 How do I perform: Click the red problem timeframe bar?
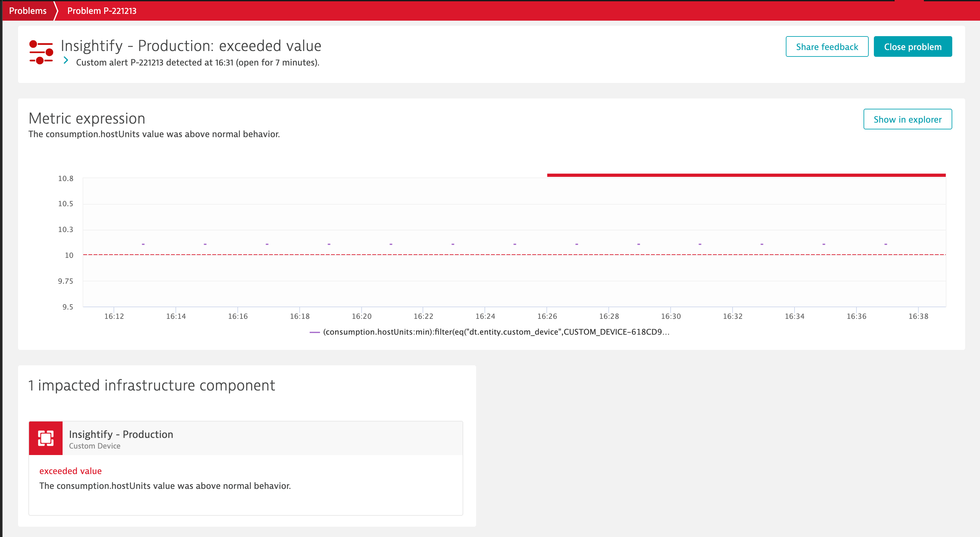(x=746, y=175)
